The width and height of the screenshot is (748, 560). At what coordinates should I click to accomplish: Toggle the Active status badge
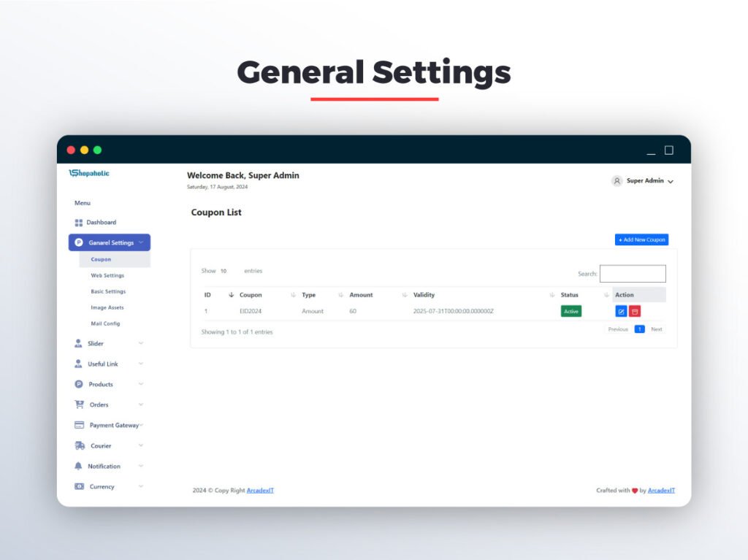570,312
